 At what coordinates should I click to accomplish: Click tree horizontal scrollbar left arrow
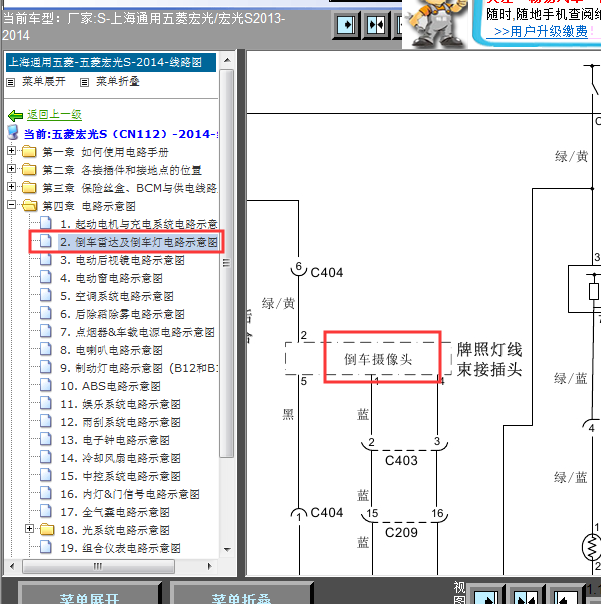click(x=12, y=566)
